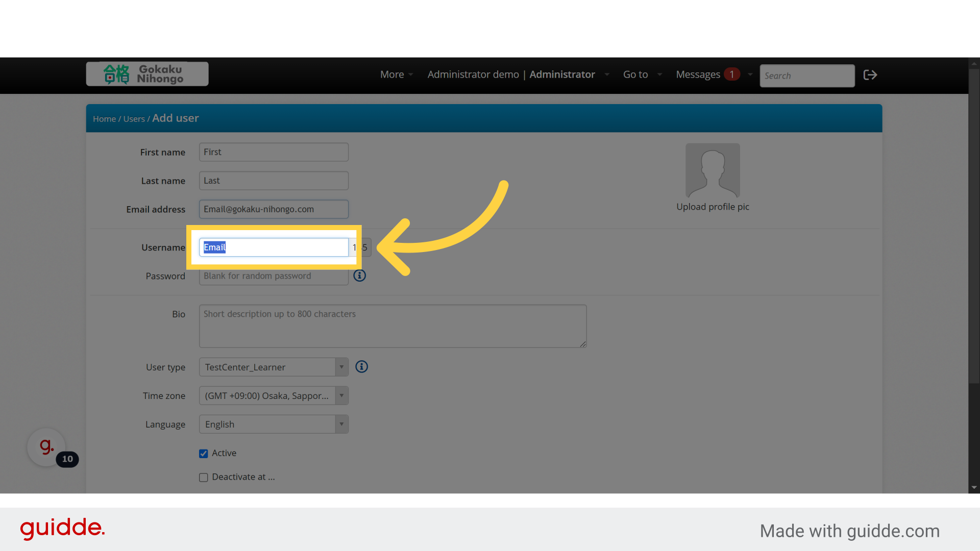Click the Home breadcrumb link
This screenshot has height=551, width=980.
(104, 119)
